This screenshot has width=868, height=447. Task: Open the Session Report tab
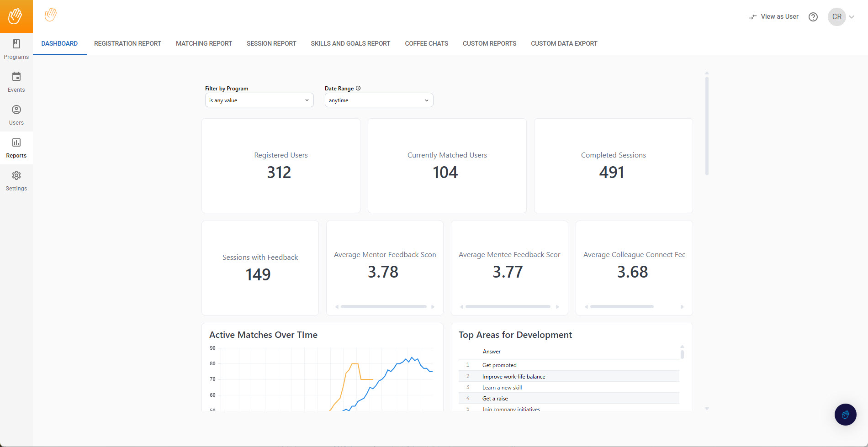tap(271, 43)
